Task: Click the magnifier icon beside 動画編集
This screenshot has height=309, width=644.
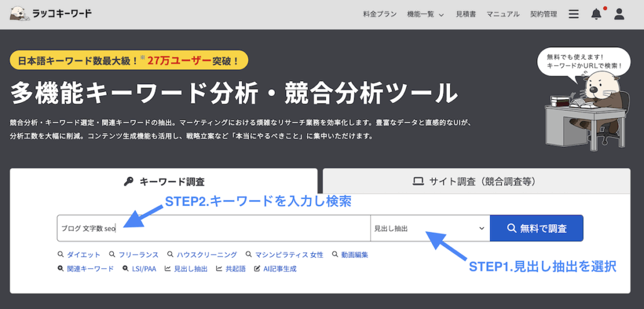Action: (x=335, y=255)
